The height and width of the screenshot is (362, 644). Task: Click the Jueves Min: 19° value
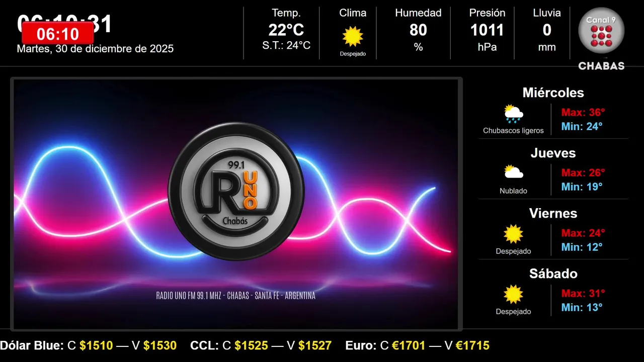click(582, 187)
